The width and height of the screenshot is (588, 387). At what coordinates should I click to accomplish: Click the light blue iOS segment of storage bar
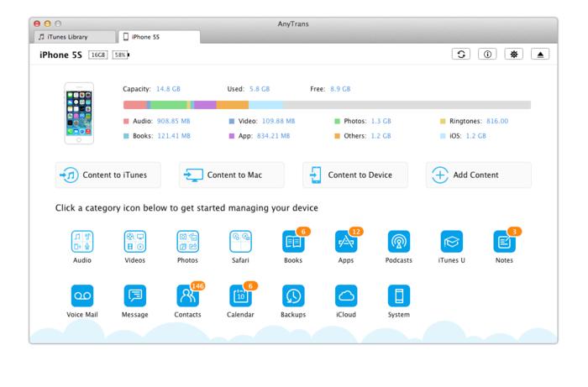(266, 105)
